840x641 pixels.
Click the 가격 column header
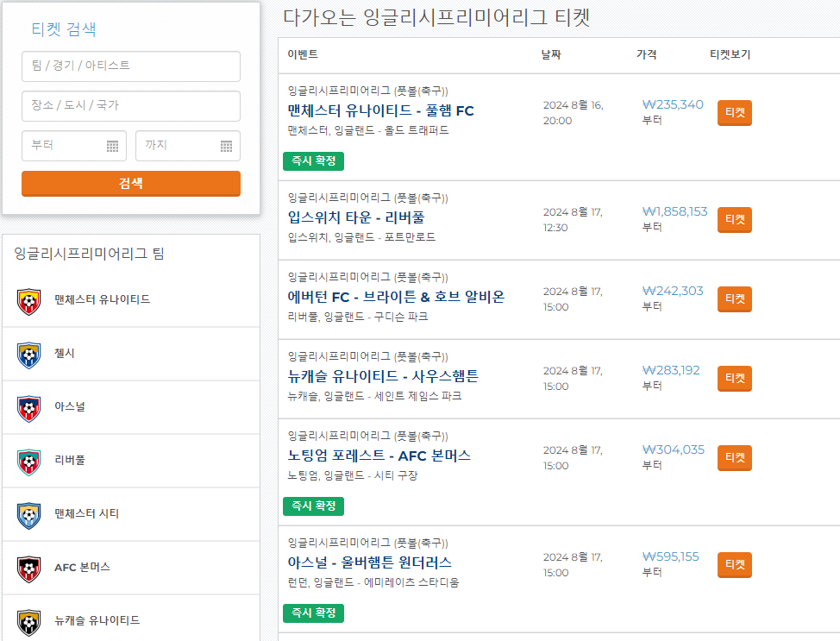[647, 54]
